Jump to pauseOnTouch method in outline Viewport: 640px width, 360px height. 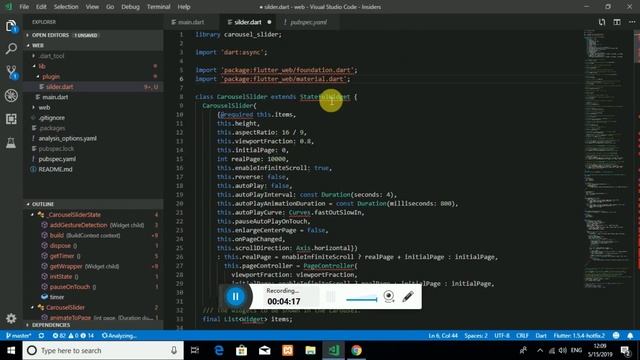pos(93,287)
